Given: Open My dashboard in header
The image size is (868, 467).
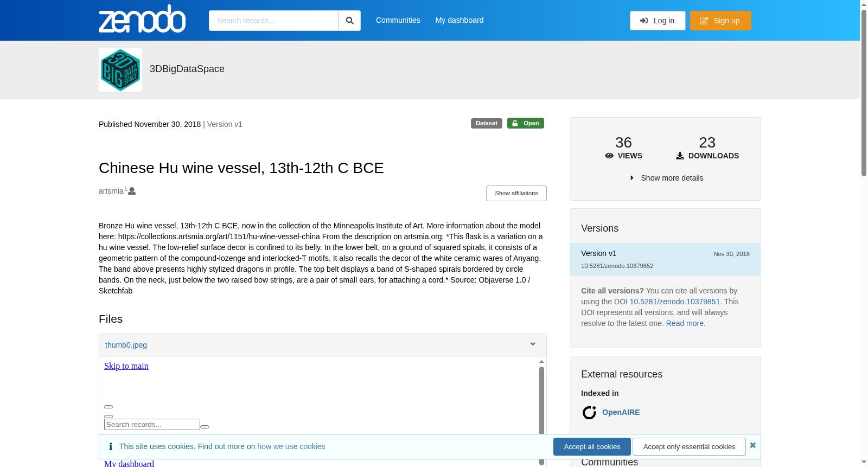Looking at the screenshot, I should tap(459, 20).
